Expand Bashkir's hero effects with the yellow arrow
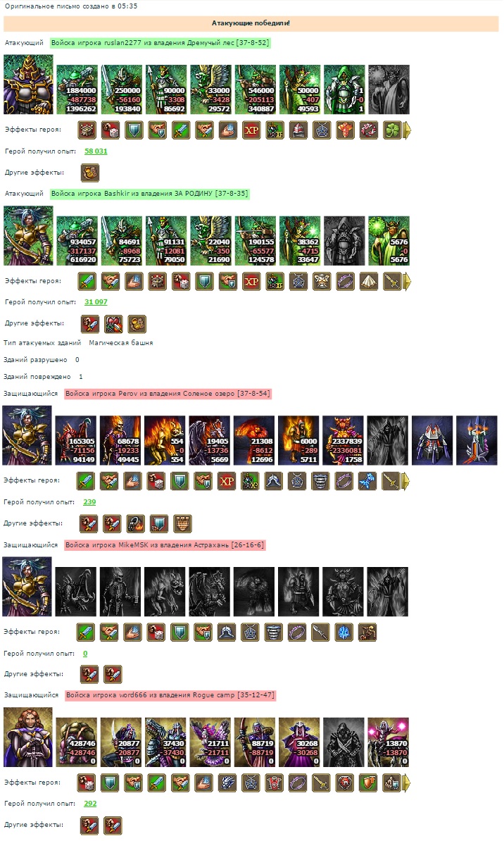 point(407,282)
